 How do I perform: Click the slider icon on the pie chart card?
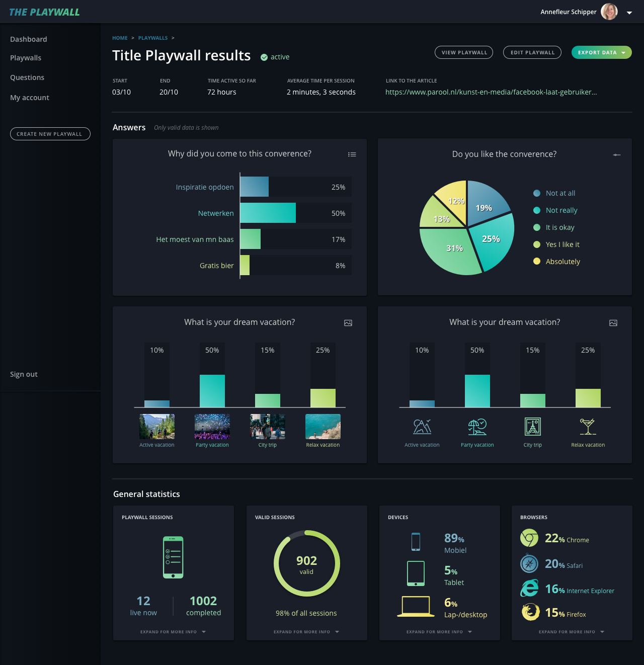point(617,155)
